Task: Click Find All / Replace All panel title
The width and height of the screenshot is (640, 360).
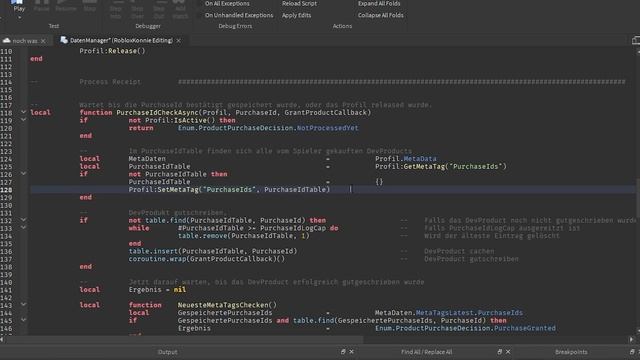Action: 427,352
